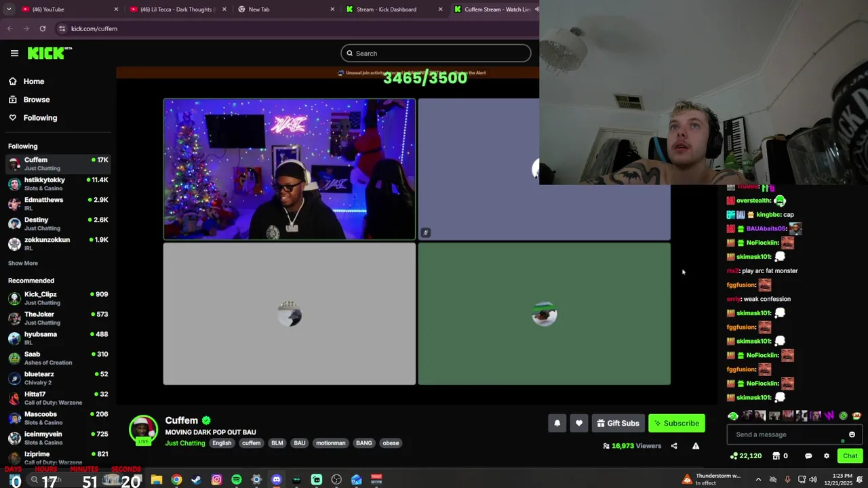This screenshot has height=488, width=868.
Task: Open the emoji picker in message box
Action: click(852, 434)
